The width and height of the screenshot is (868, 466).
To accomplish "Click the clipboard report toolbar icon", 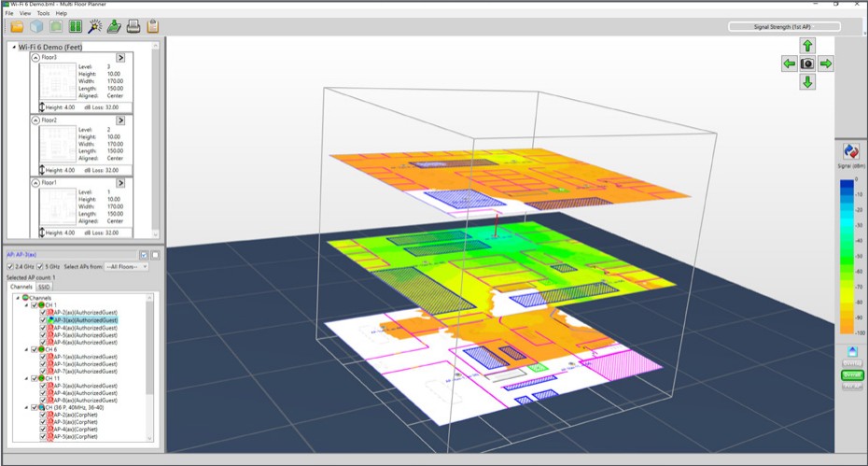I will click(x=153, y=26).
